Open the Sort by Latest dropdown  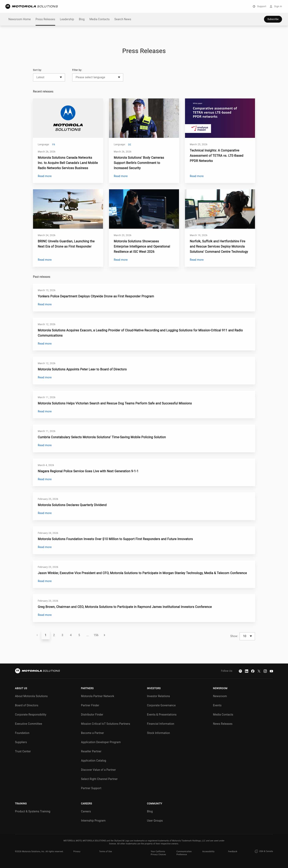pos(49,77)
